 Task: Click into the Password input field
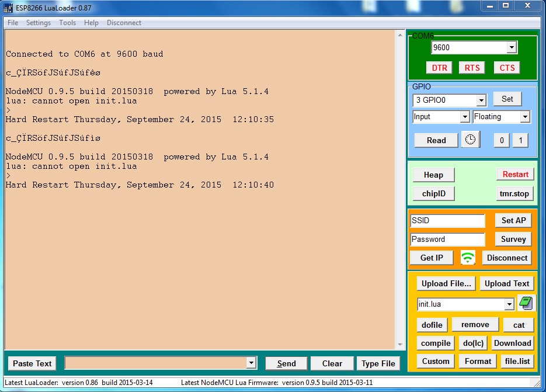447,240
